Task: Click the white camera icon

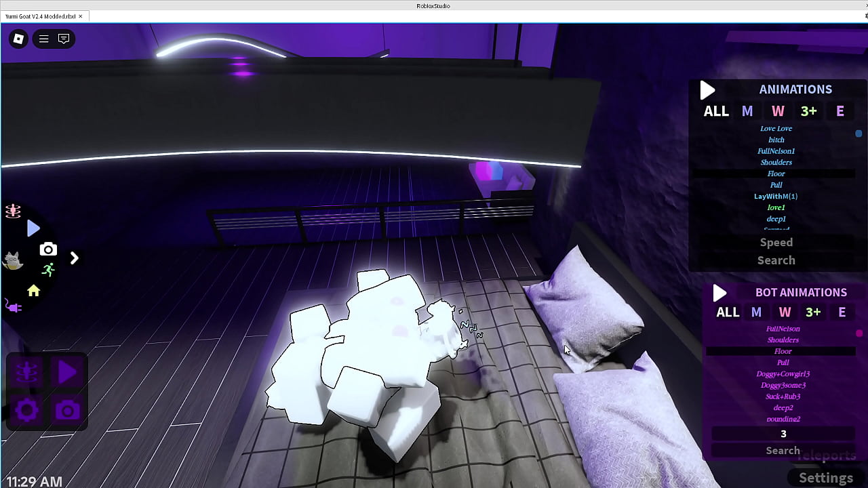Action: 47,249
